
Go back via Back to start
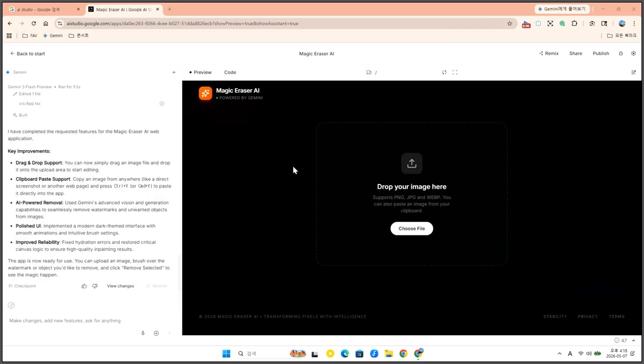(27, 53)
